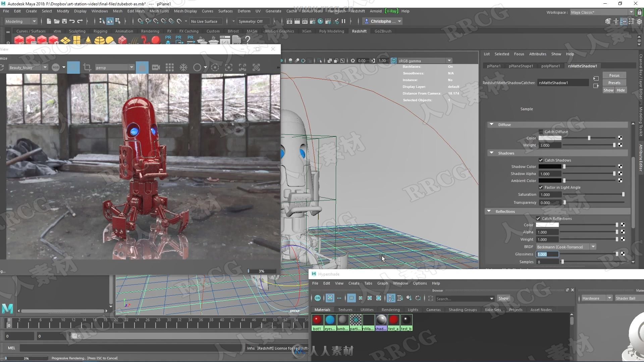Click the Presets button in attributes
644x362 pixels.
(x=614, y=83)
